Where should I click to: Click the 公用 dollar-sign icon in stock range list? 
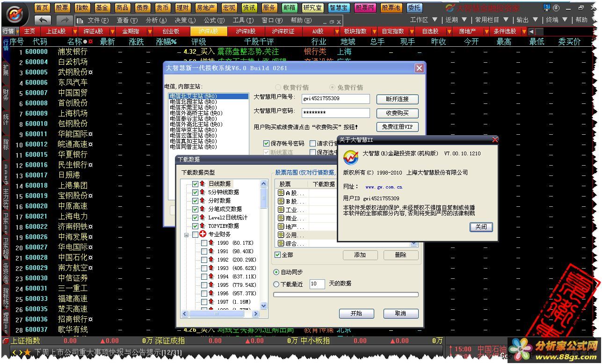point(281,235)
